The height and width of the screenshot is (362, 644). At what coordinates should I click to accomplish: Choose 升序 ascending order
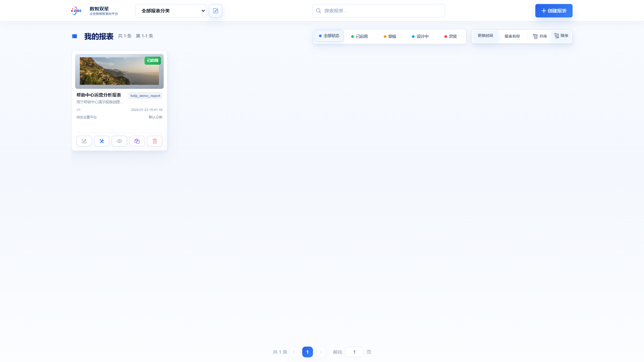click(540, 36)
